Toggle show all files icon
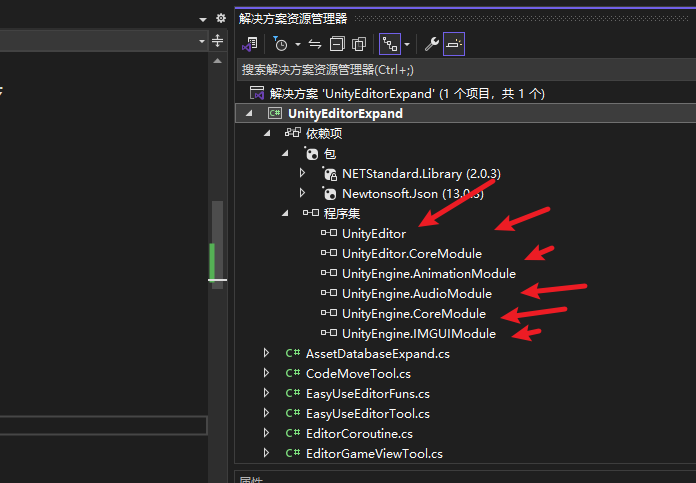 coord(359,44)
